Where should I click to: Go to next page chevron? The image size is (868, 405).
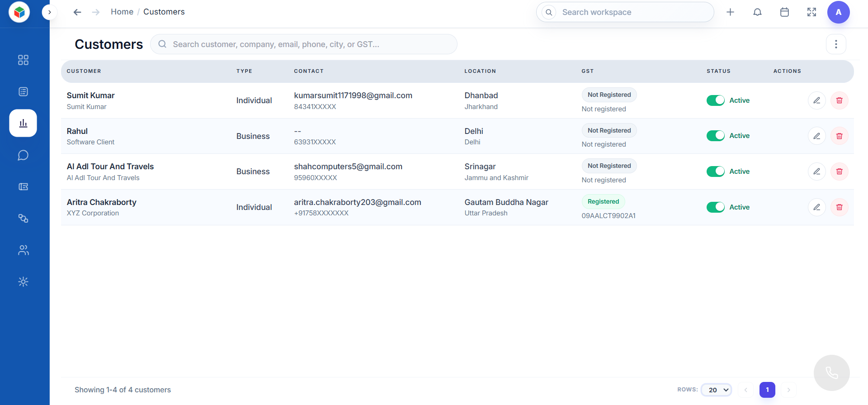pos(789,390)
